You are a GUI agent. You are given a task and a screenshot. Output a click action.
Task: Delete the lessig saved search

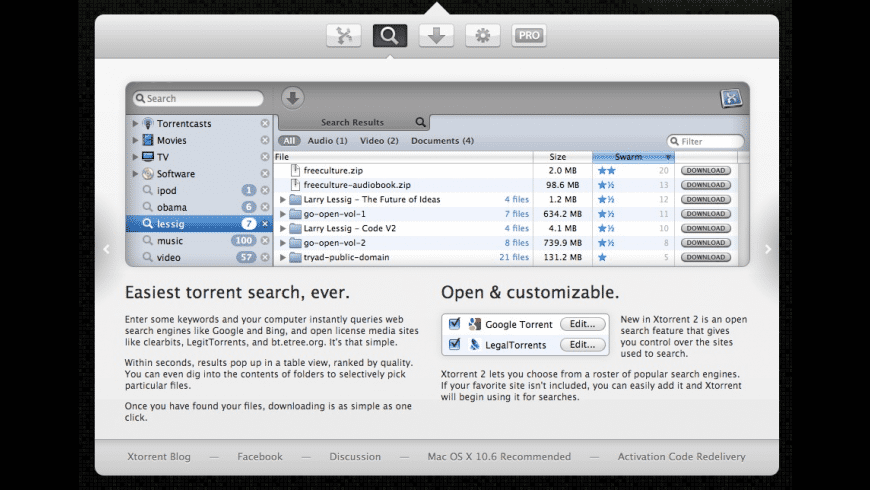(x=265, y=224)
